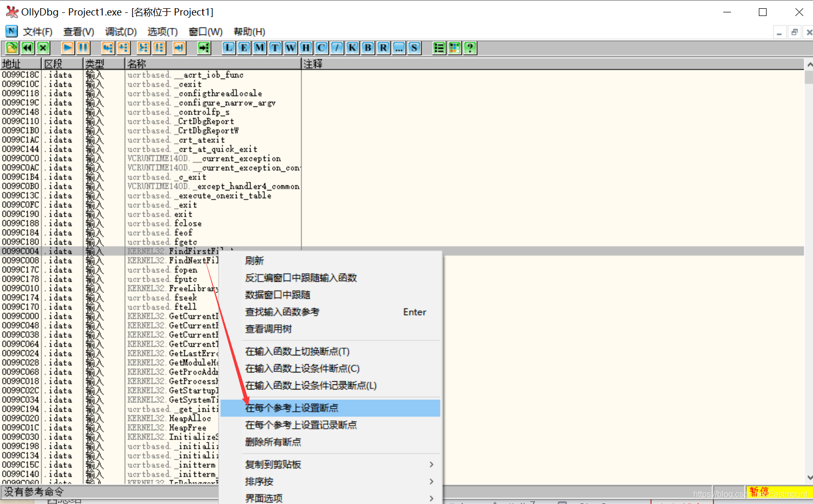Run the program with the play icon
The image size is (813, 504).
68,48
